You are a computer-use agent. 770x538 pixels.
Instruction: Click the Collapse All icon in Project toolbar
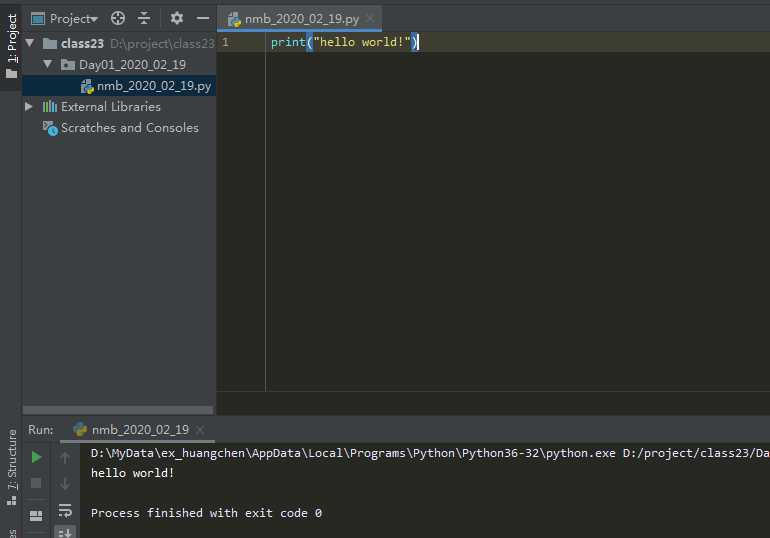[144, 18]
